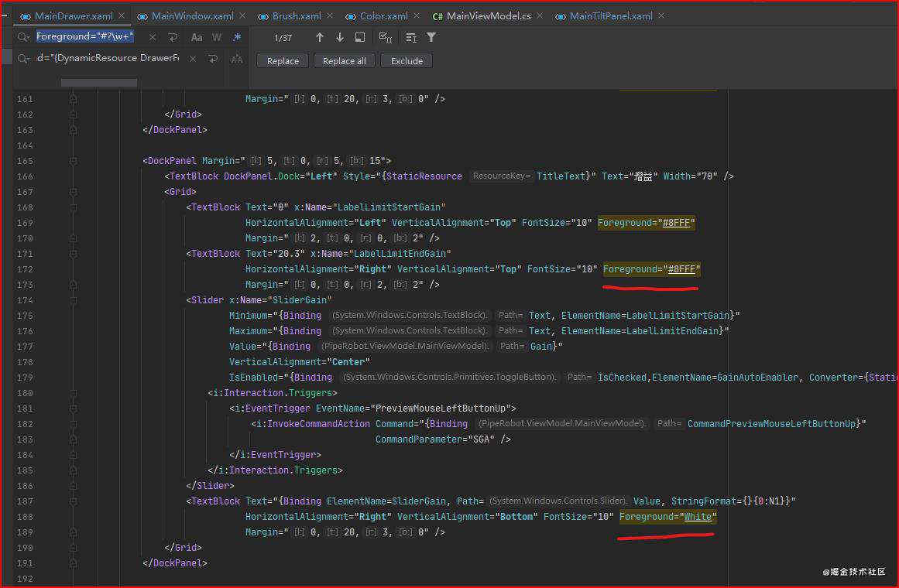Toggle Regex search option
899x588 pixels.
coord(237,37)
